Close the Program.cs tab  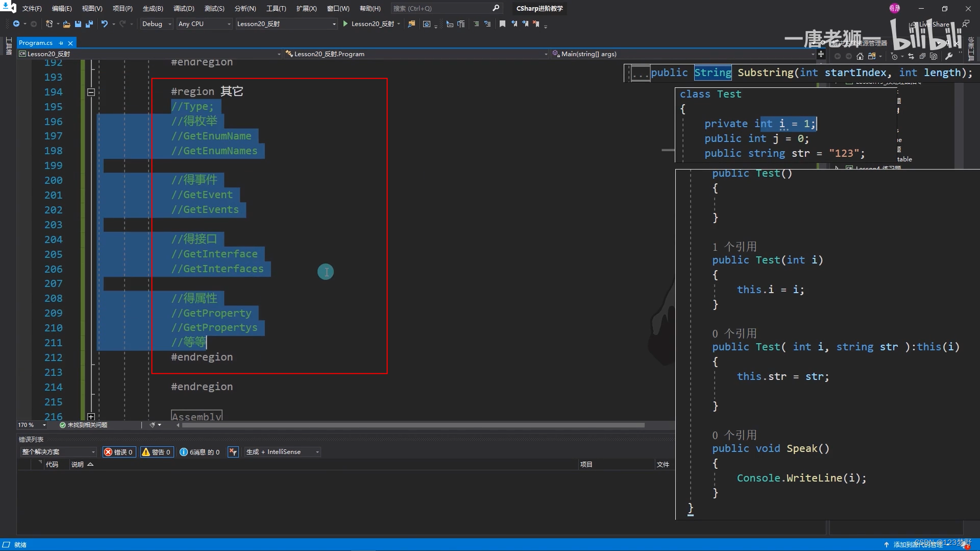(x=70, y=43)
